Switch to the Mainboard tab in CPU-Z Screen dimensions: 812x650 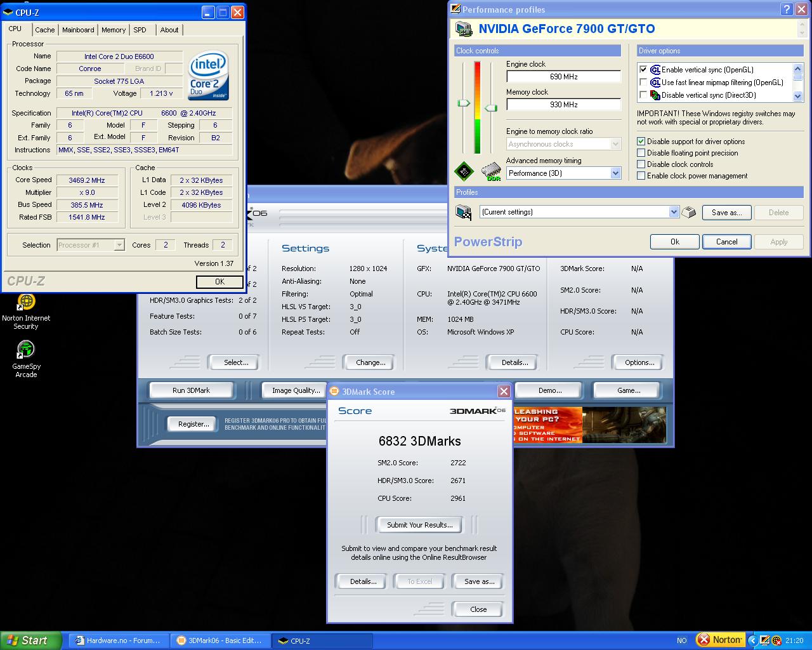78,30
